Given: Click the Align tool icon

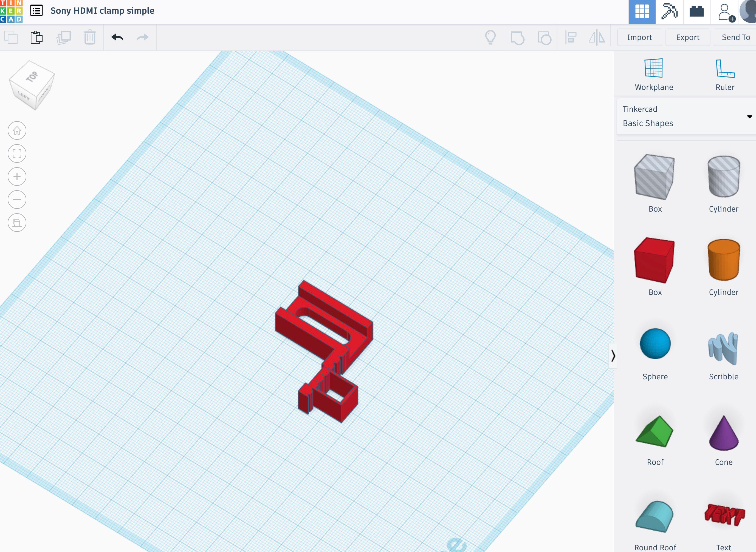Looking at the screenshot, I should click(571, 38).
